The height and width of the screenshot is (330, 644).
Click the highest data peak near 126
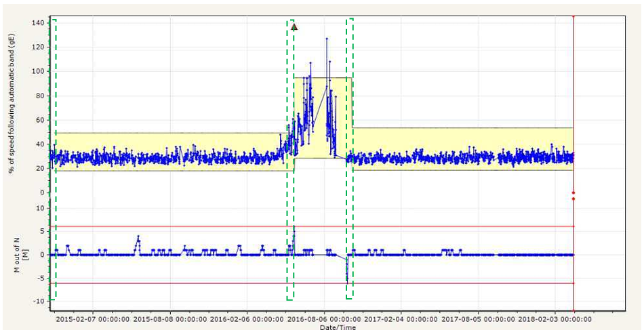click(327, 39)
